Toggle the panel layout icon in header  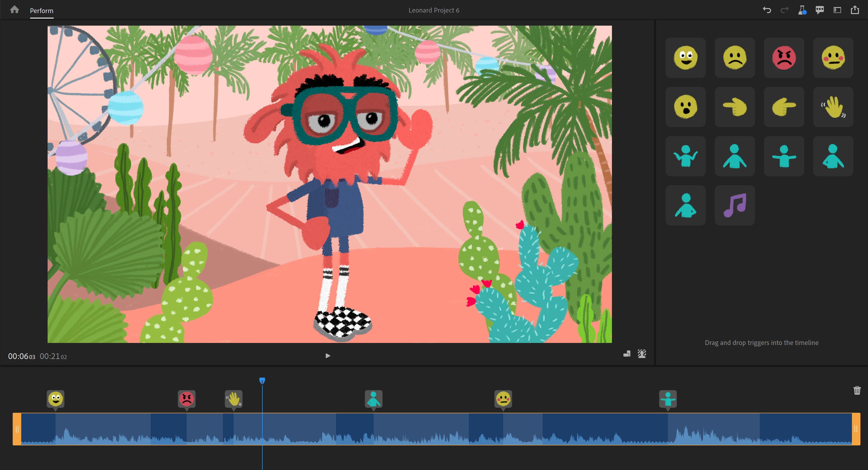click(837, 10)
